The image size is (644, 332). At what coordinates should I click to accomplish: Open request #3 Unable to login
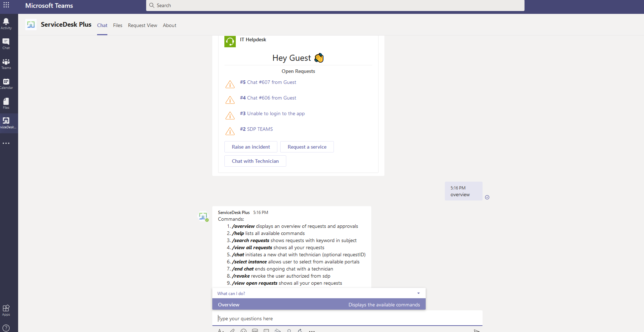point(272,113)
